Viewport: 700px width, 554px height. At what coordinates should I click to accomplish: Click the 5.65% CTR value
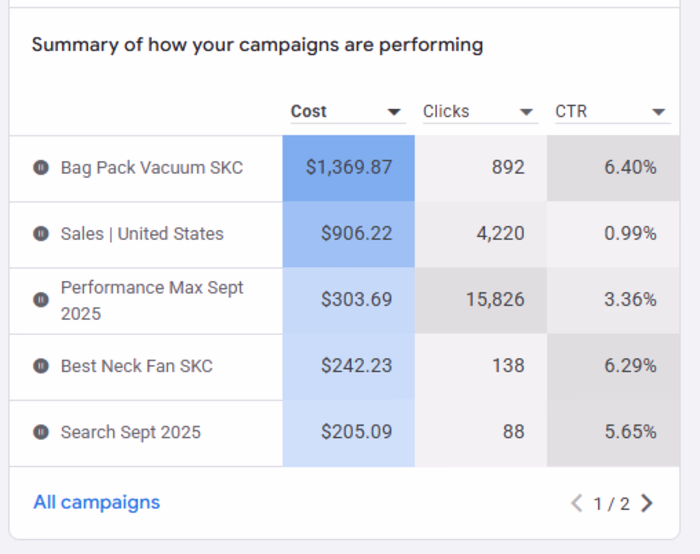pyautogui.click(x=630, y=432)
